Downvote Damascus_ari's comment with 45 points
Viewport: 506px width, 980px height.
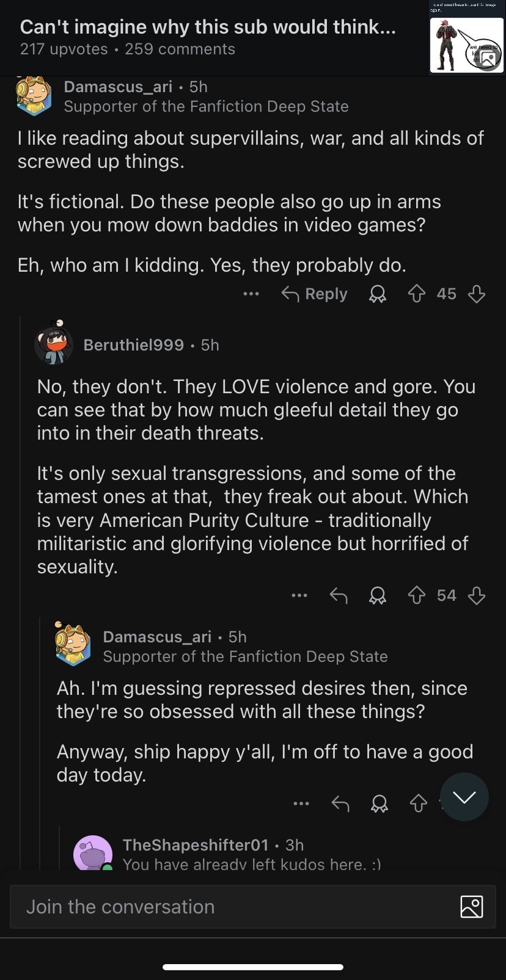[477, 294]
